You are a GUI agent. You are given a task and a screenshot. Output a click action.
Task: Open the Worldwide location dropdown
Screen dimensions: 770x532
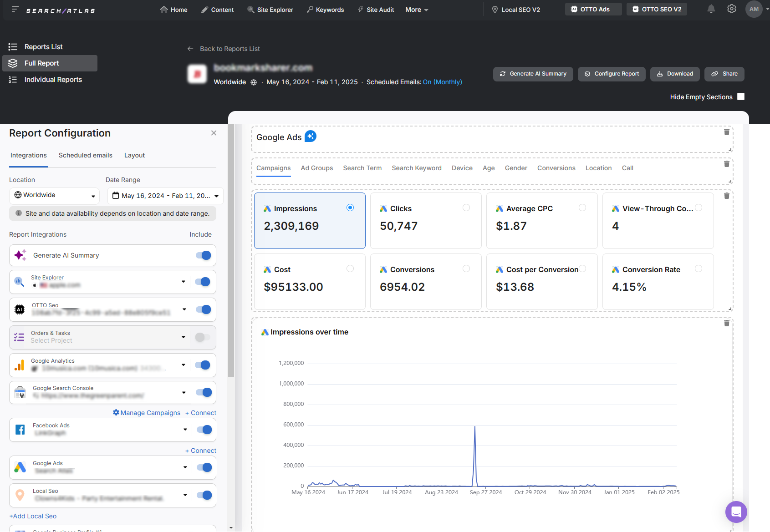point(54,195)
